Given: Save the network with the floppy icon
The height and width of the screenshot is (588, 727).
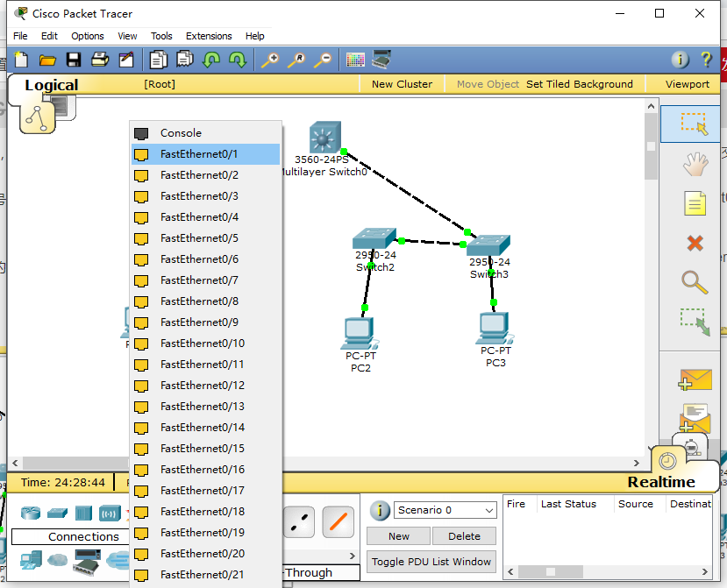Looking at the screenshot, I should (x=74, y=60).
